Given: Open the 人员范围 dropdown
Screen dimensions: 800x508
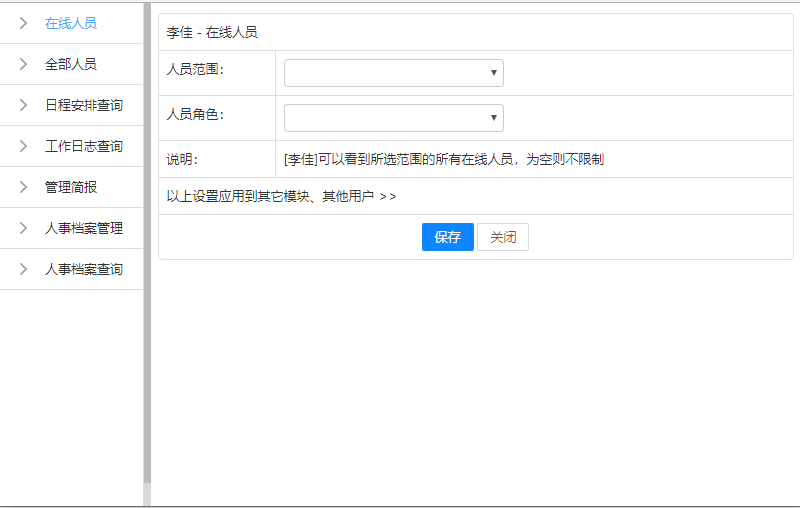Looking at the screenshot, I should coord(393,73).
